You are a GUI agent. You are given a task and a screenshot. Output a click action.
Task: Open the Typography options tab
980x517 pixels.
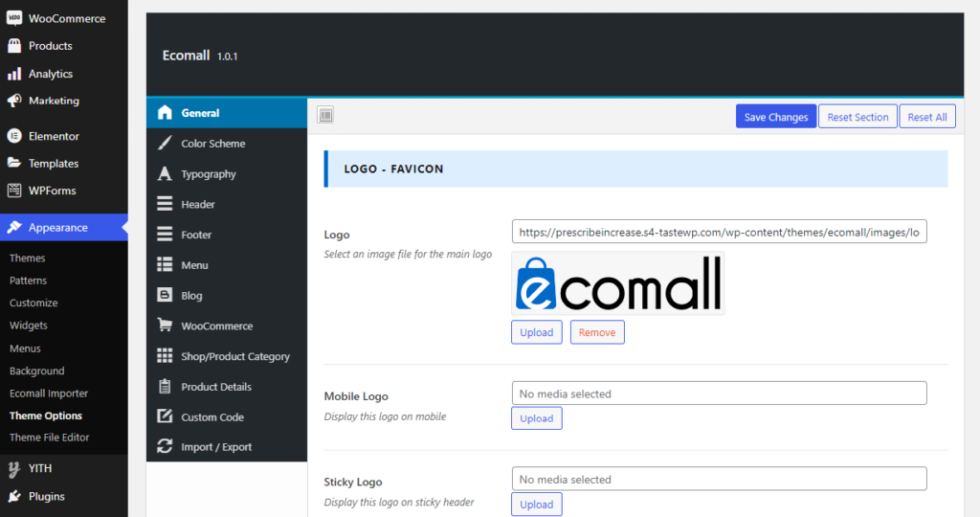(227, 174)
